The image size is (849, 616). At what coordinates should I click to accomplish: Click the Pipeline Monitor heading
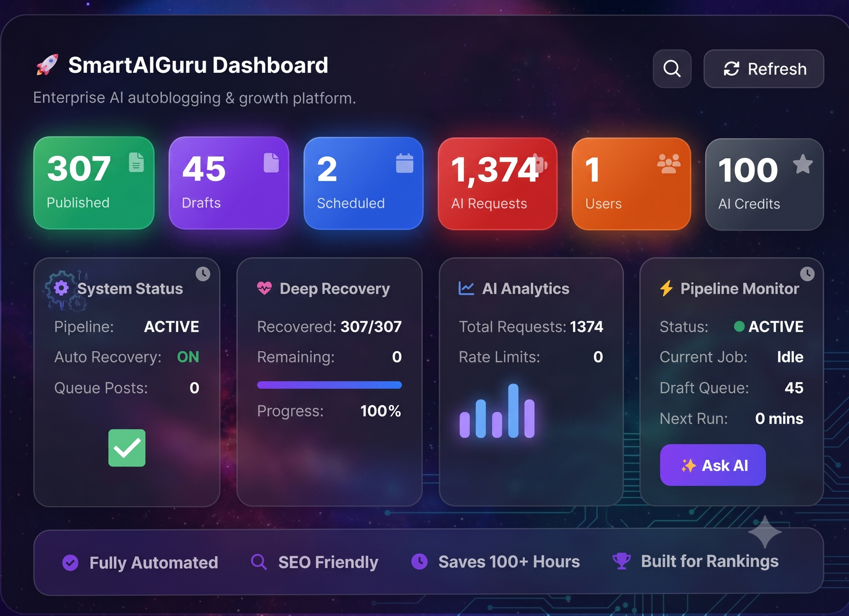point(740,289)
